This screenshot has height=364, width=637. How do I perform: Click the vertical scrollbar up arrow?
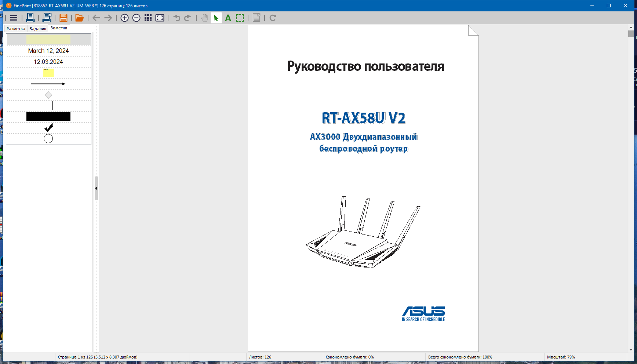pyautogui.click(x=631, y=28)
